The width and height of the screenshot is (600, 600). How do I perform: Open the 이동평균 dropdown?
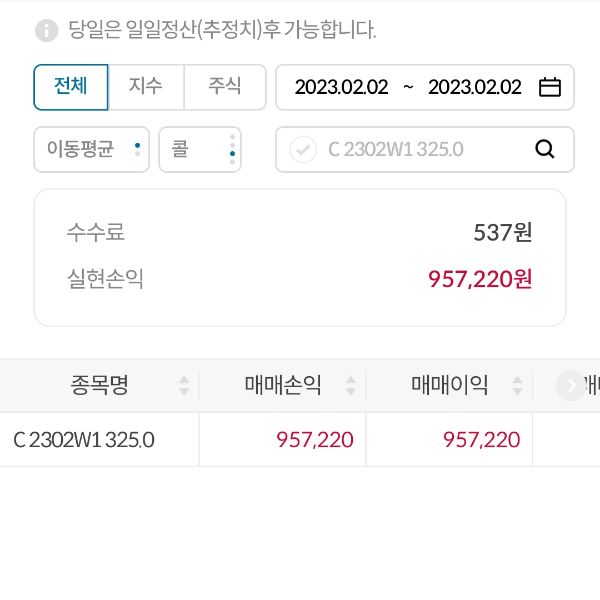pyautogui.click(x=92, y=149)
